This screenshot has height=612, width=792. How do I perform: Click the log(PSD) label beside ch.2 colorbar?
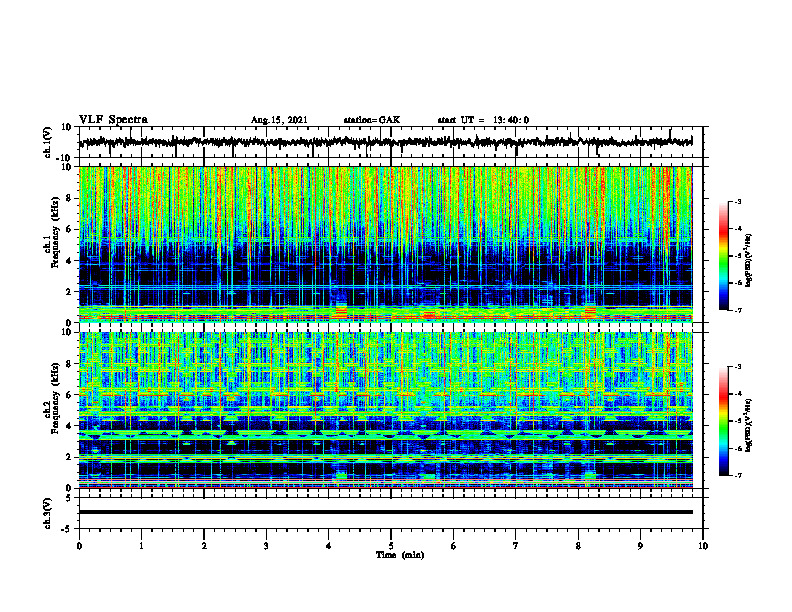click(749, 425)
